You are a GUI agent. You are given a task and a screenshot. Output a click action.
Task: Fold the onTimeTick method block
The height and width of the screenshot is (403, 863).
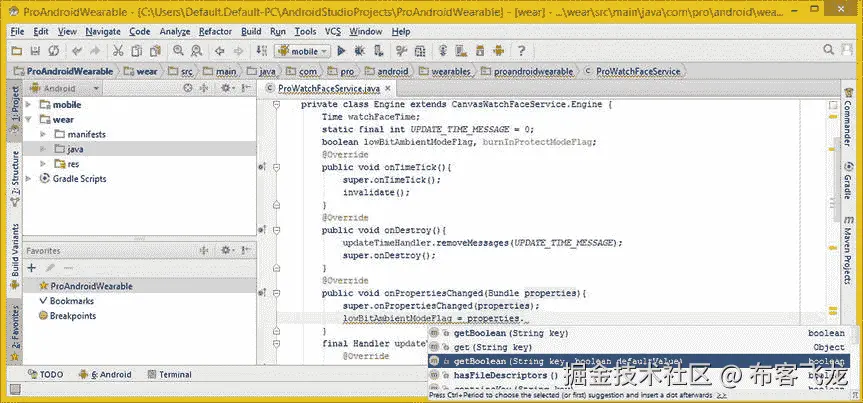(x=277, y=167)
